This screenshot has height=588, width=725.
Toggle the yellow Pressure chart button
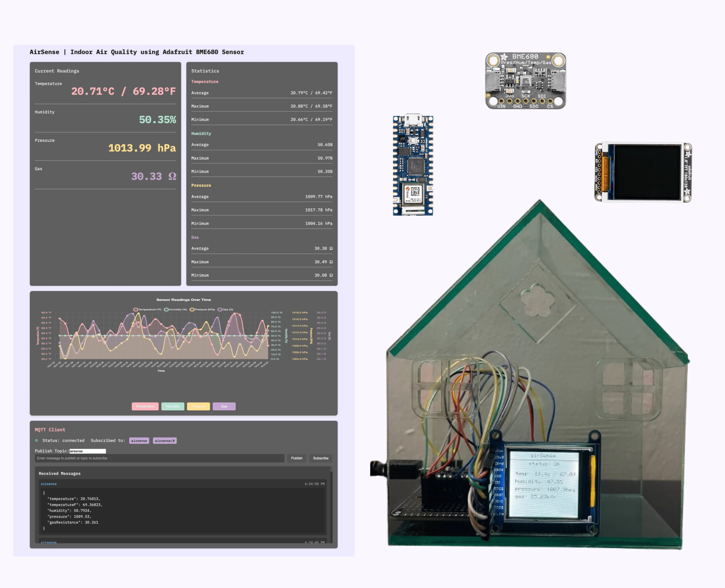point(198,406)
